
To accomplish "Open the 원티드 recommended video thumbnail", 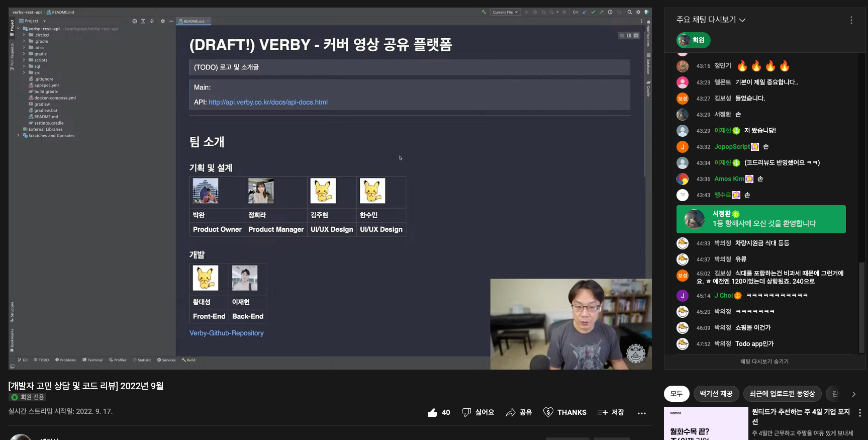I will [706, 423].
